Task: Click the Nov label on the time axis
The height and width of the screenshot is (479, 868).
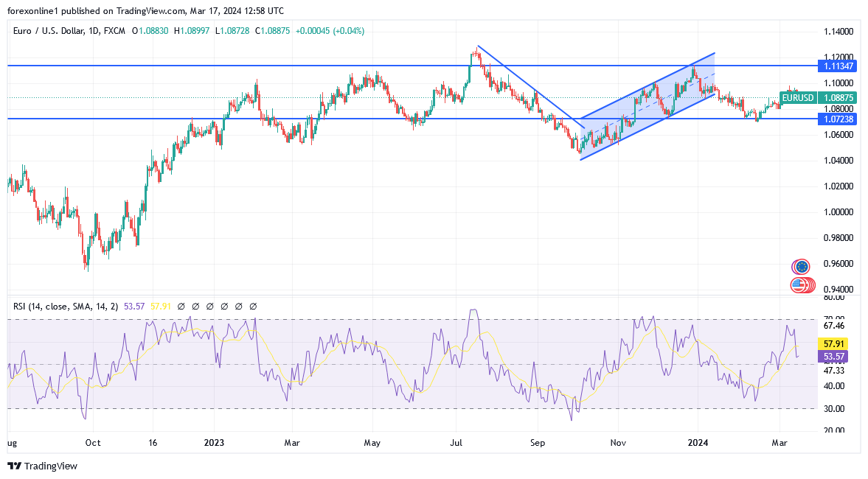Action: (618, 442)
